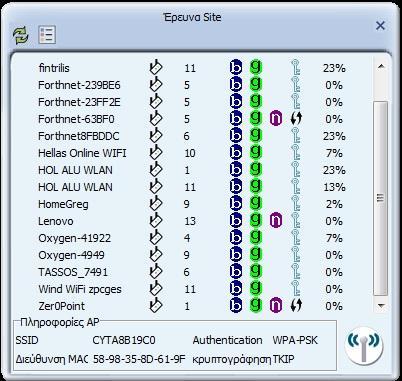
Task: Click the purple n icon for Lenovo
Action: [276, 220]
